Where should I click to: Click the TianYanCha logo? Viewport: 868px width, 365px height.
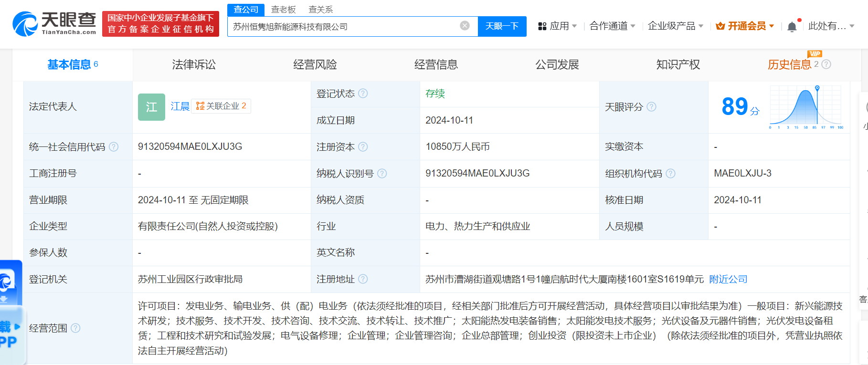pyautogui.click(x=54, y=23)
